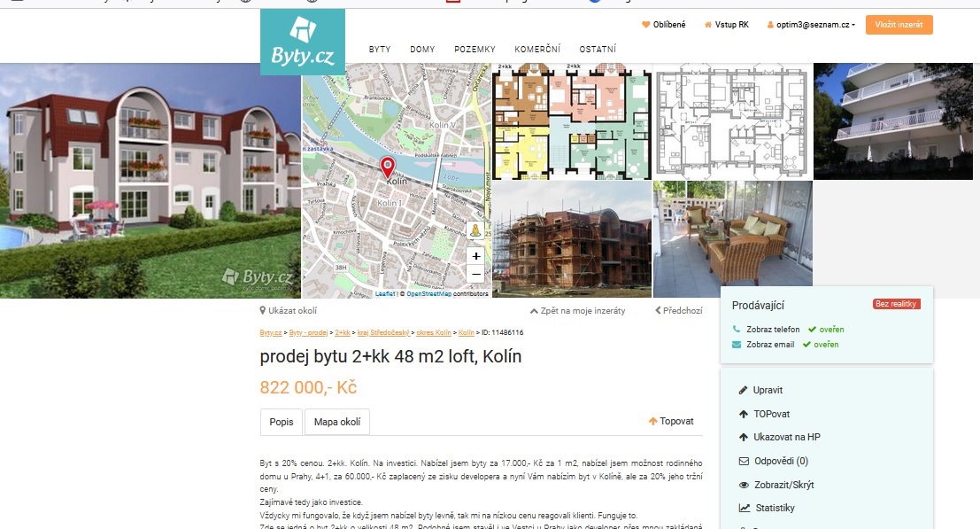
Task: Open the colored floor plan thumbnail
Action: pyautogui.click(x=571, y=121)
